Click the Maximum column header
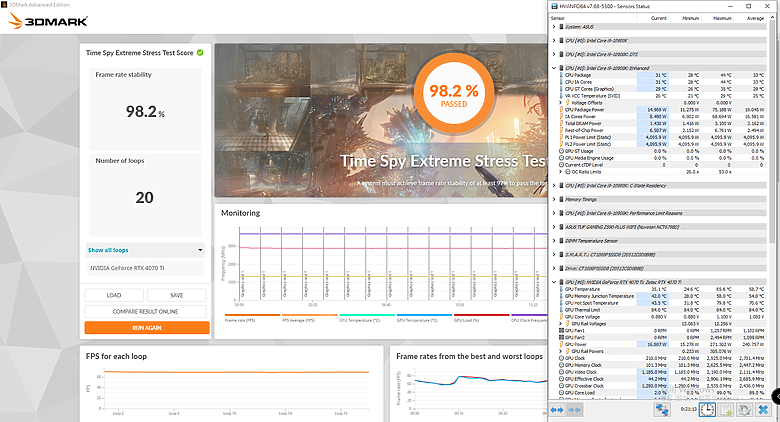This screenshot has width=780, height=422. click(x=722, y=18)
